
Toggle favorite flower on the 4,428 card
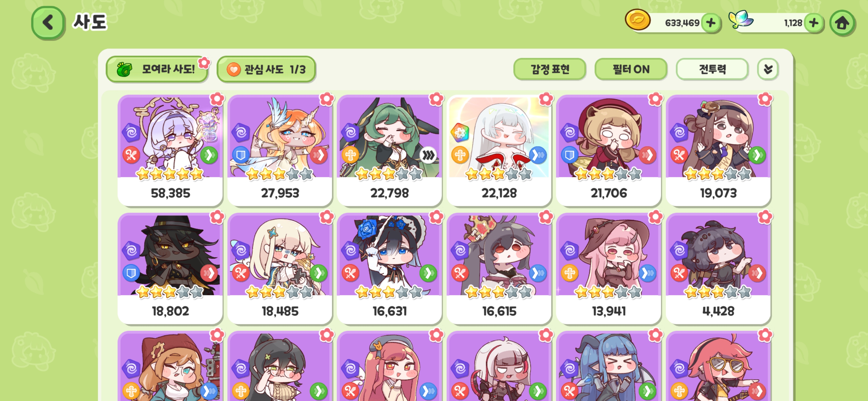click(x=765, y=217)
